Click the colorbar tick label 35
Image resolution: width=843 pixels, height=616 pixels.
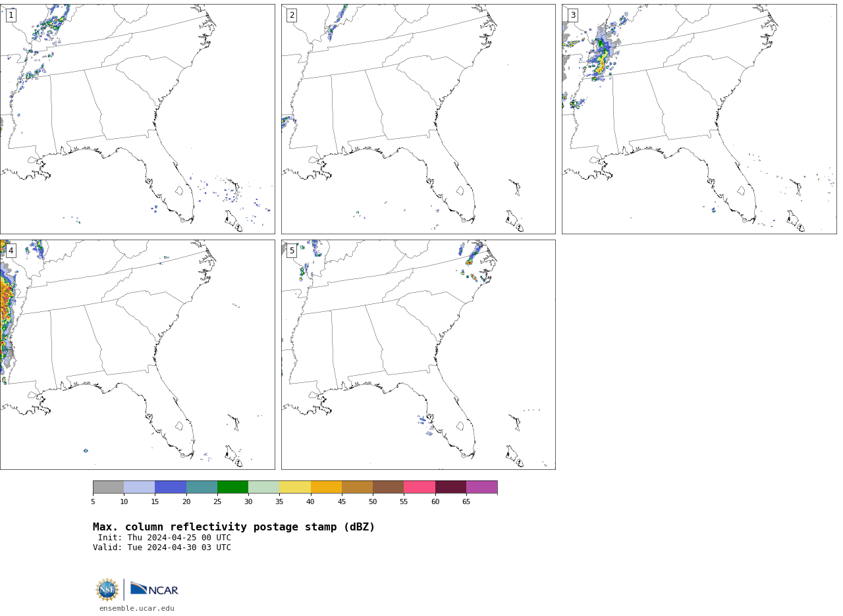[x=279, y=501]
